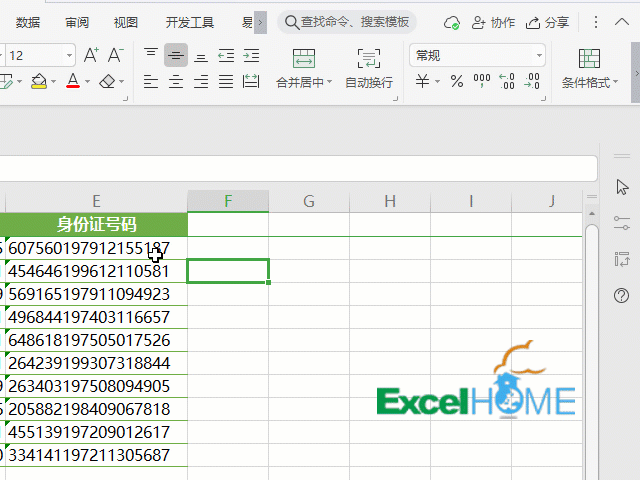Switch to the 数据 tab
The image size is (640, 480).
[x=28, y=22]
